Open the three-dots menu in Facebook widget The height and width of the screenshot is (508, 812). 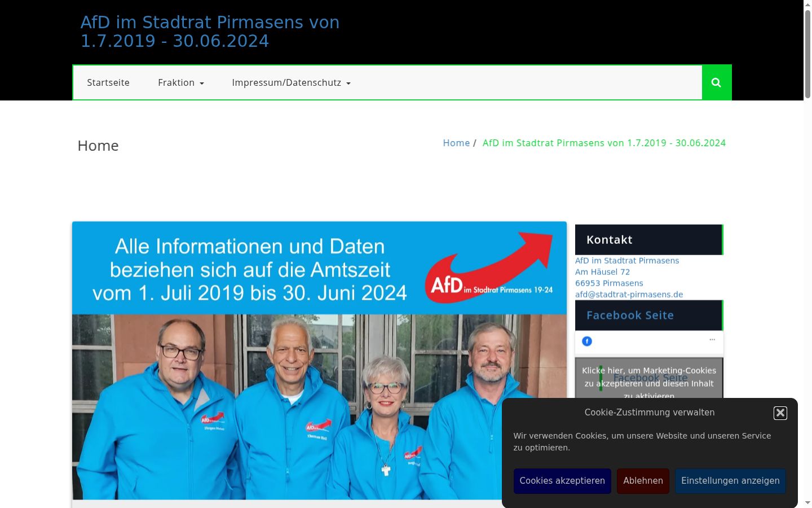(x=712, y=340)
